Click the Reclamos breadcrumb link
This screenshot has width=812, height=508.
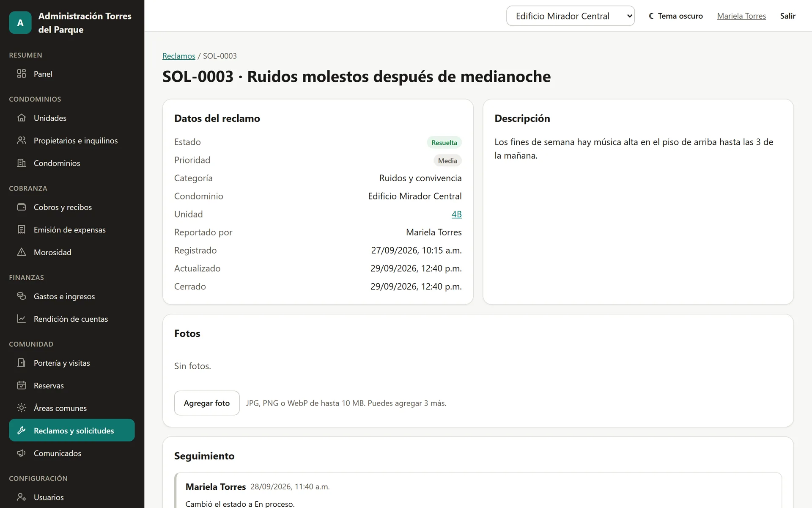pos(179,56)
